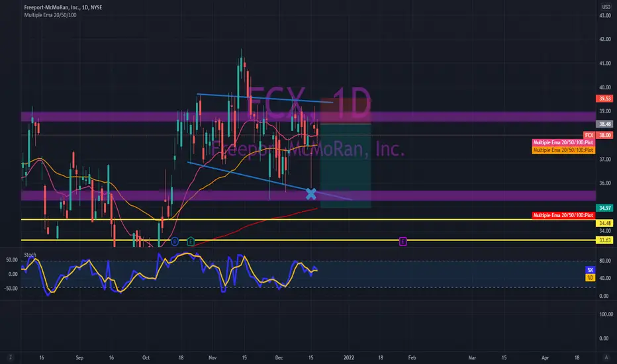617x364 pixels.
Task: Click the blue X mark on the chart
Action: (311, 194)
